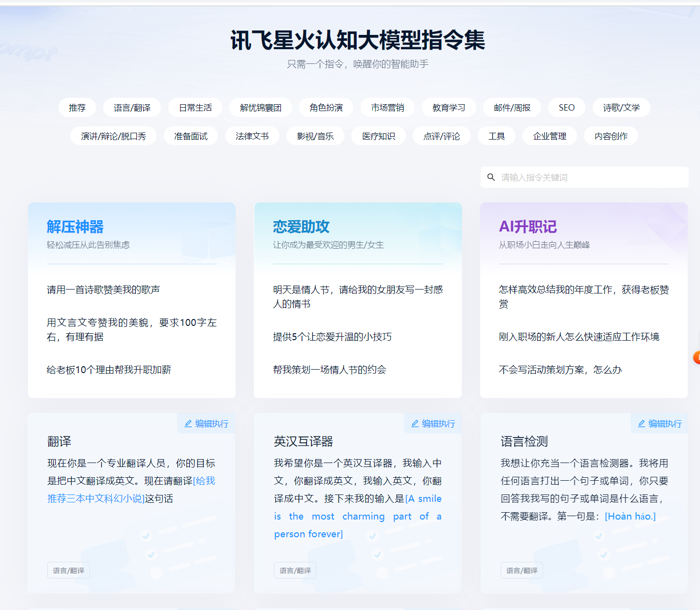Choose 演讲/辩论/脱口秀 category
Screen dimensions: 700x610
point(114,136)
